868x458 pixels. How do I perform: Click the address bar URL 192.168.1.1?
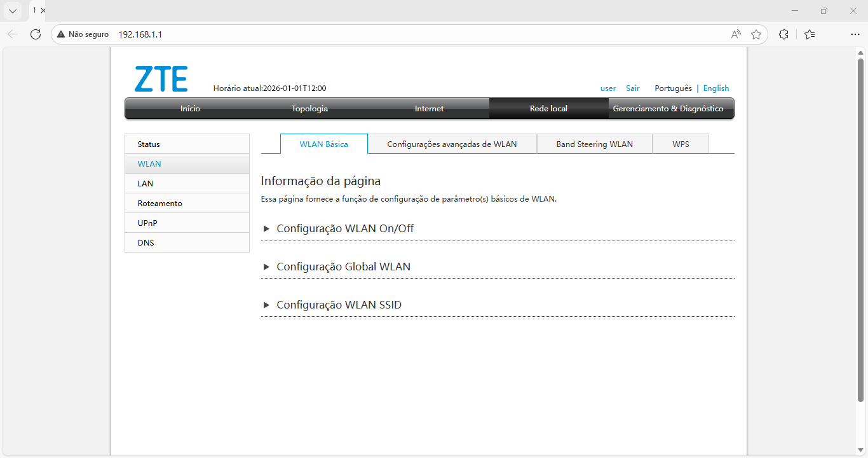tap(141, 34)
